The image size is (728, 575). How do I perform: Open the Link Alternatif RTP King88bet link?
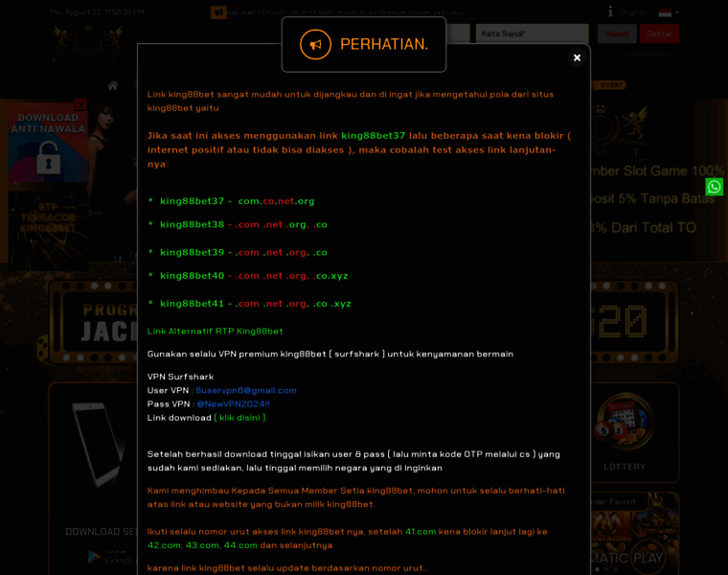[215, 332]
